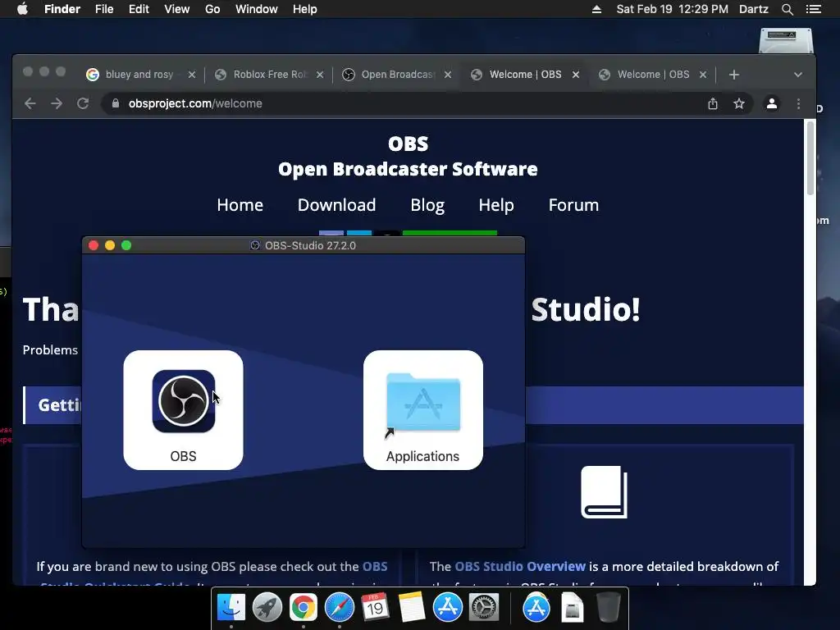Open the Help menu in menu bar
The height and width of the screenshot is (630, 840).
pos(305,9)
